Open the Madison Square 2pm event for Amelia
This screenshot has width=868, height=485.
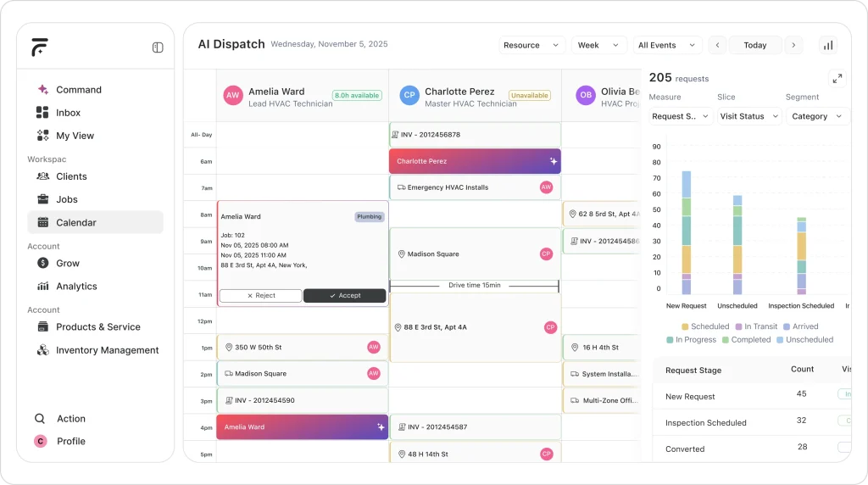tap(303, 374)
